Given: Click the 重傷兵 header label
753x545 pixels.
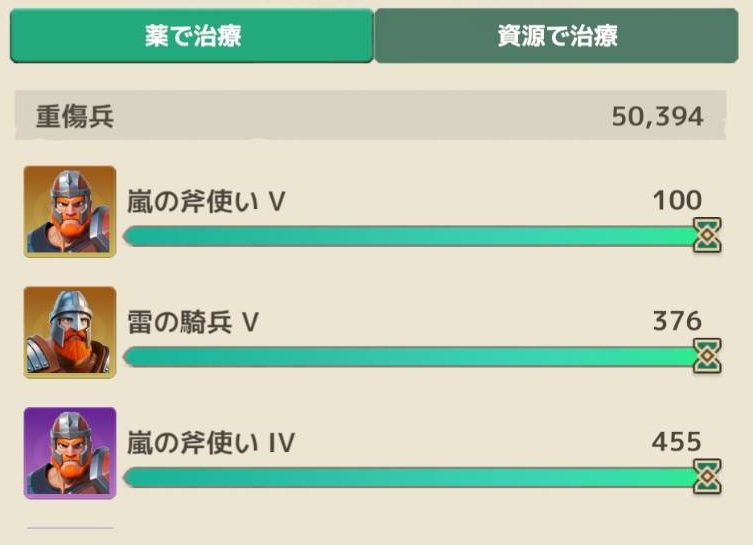Looking at the screenshot, I should (x=75, y=117).
